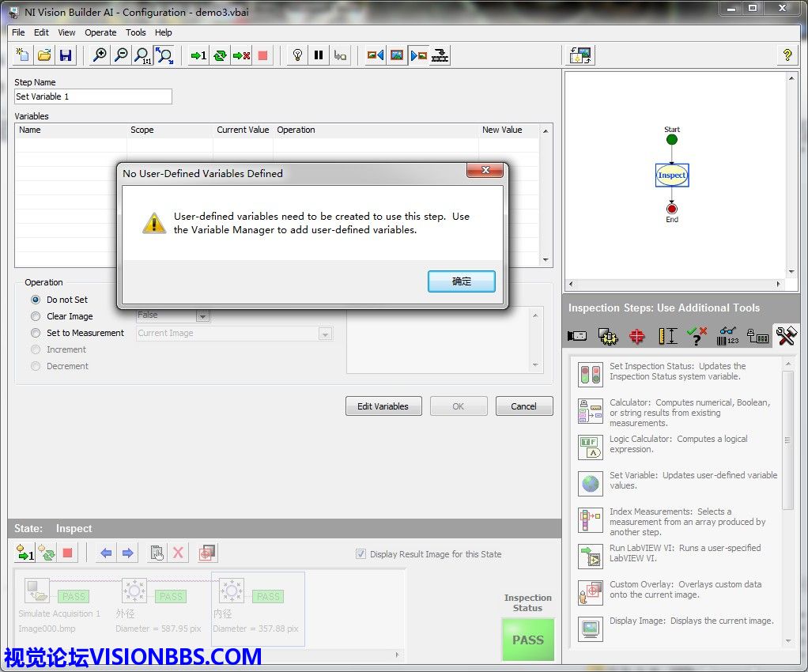Open the File menu
The width and height of the screenshot is (808, 672).
[x=18, y=32]
